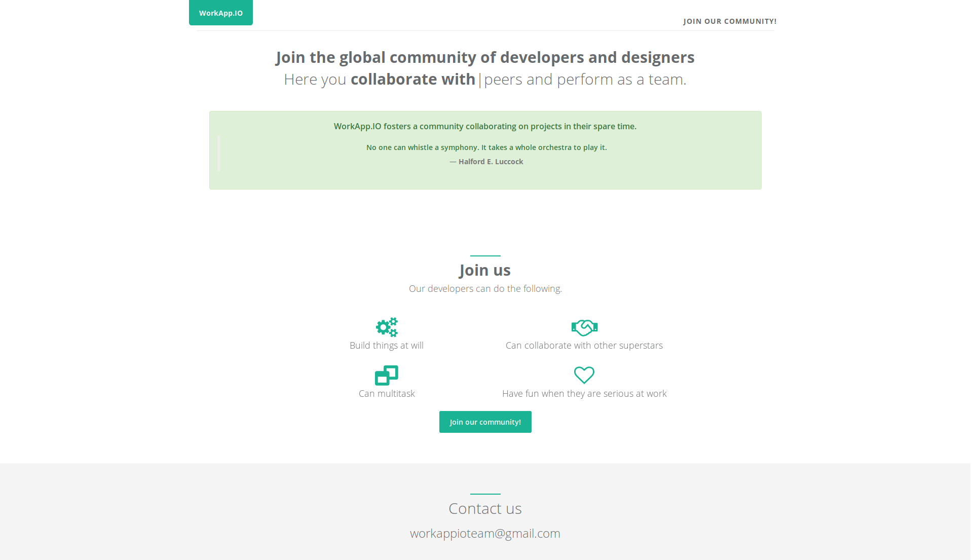The width and height of the screenshot is (978, 560).
Task: Click the subtitle mentioning 'collaborate with peers'
Action: click(485, 79)
